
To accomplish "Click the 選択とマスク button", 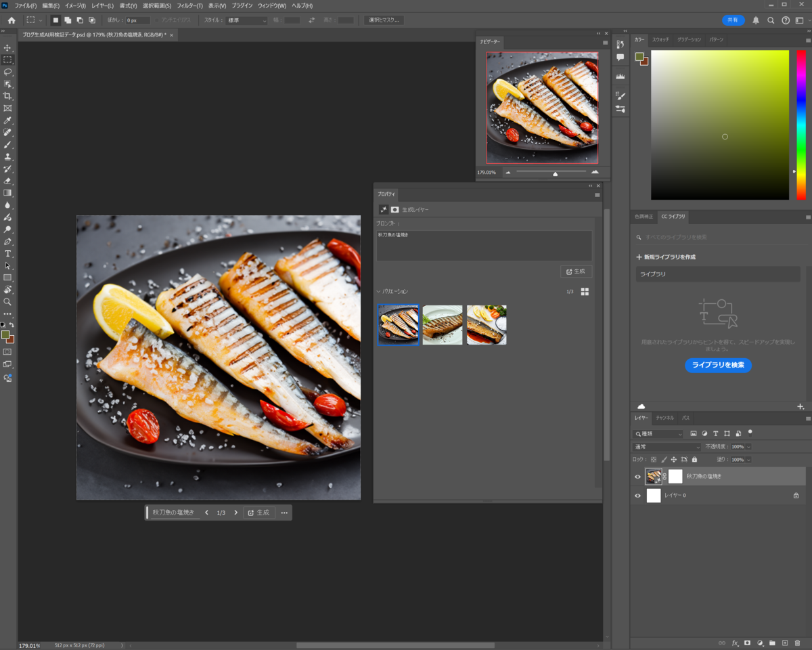I will [384, 20].
